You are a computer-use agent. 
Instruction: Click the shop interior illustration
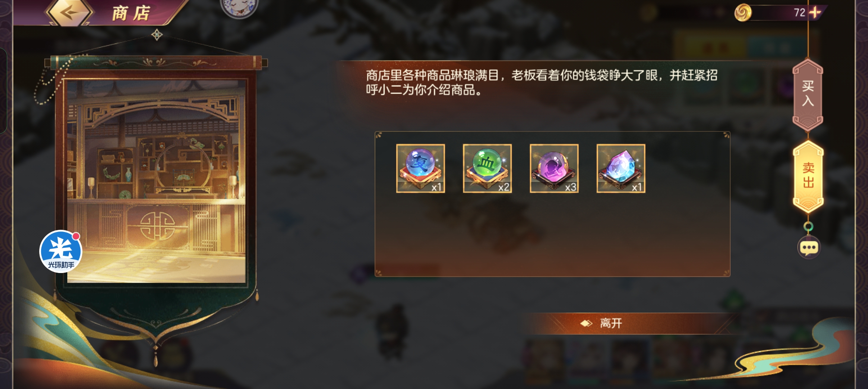(x=156, y=181)
